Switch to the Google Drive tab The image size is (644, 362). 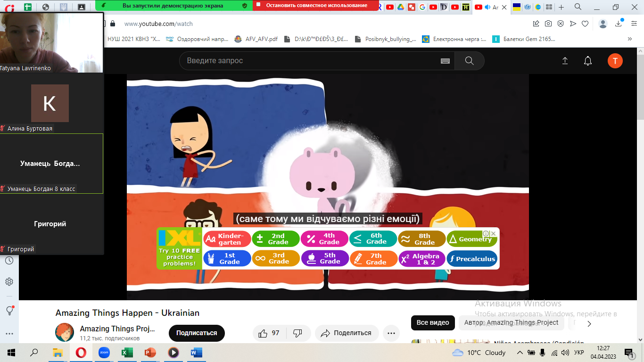tap(401, 7)
